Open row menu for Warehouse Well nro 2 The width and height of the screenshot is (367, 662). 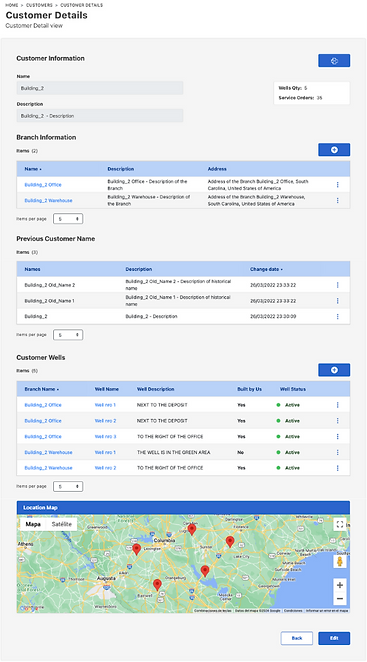click(x=337, y=468)
